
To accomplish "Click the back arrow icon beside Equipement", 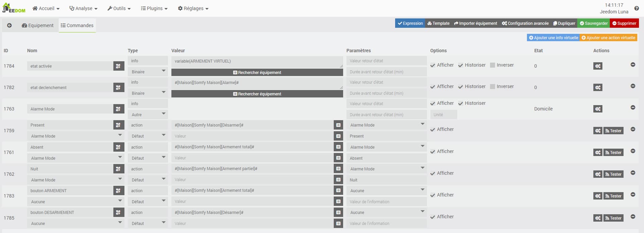I will click(9, 25).
